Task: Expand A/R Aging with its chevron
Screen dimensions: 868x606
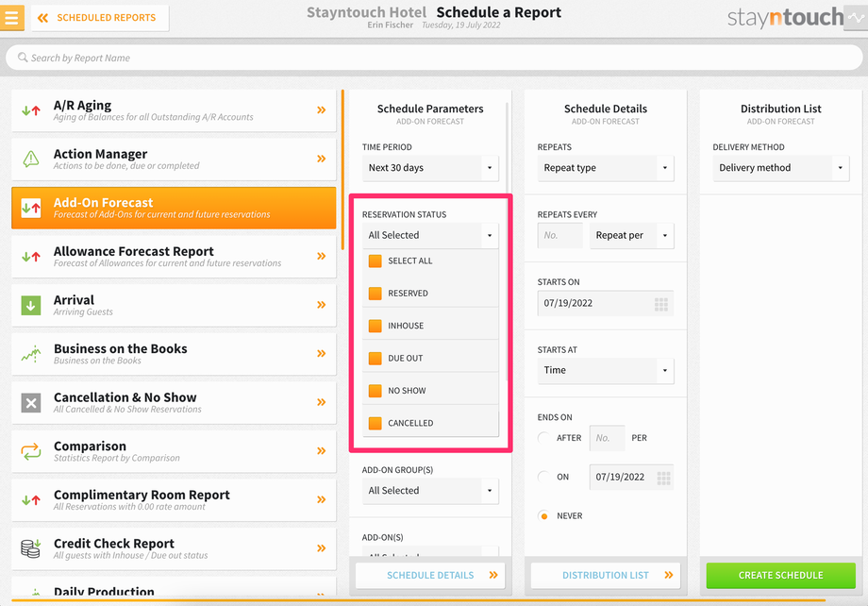Action: pos(321,110)
